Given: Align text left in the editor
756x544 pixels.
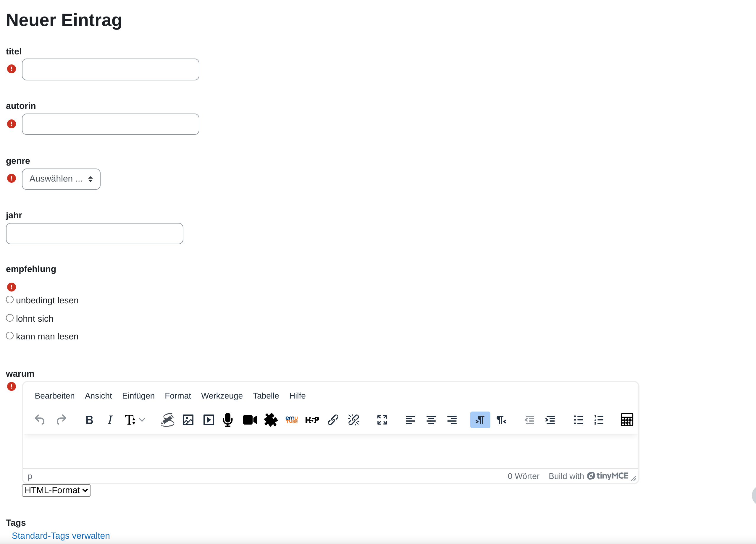Looking at the screenshot, I should point(410,420).
